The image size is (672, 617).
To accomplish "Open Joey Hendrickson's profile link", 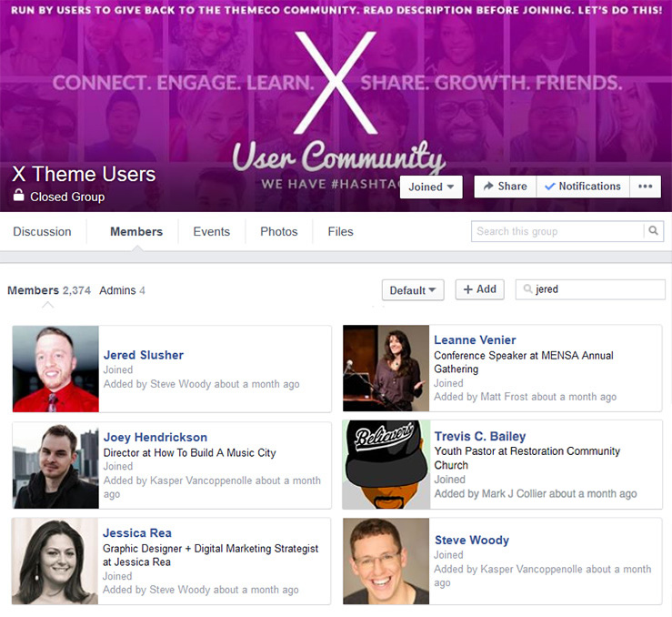I will pyautogui.click(x=155, y=438).
